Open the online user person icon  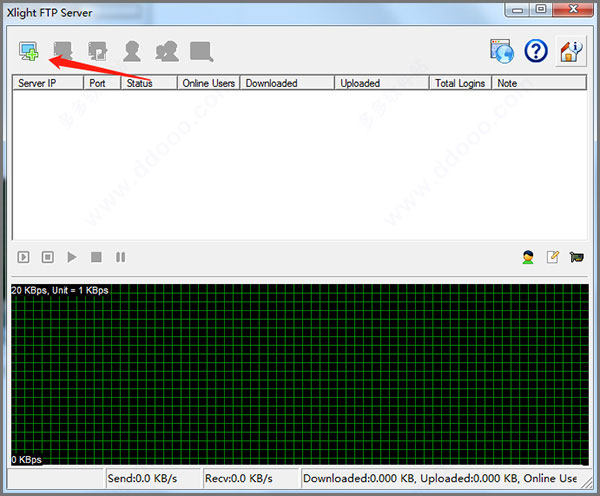tap(528, 257)
